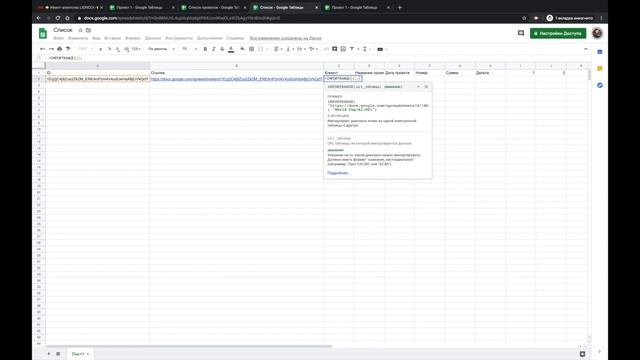Image resolution: width=640 pixels, height=360 pixels.
Task: Open the text wrapping dropdown
Action: (302, 49)
